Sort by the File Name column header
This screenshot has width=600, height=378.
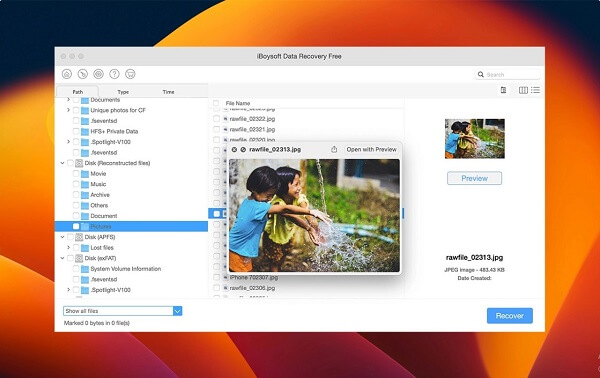(238, 103)
